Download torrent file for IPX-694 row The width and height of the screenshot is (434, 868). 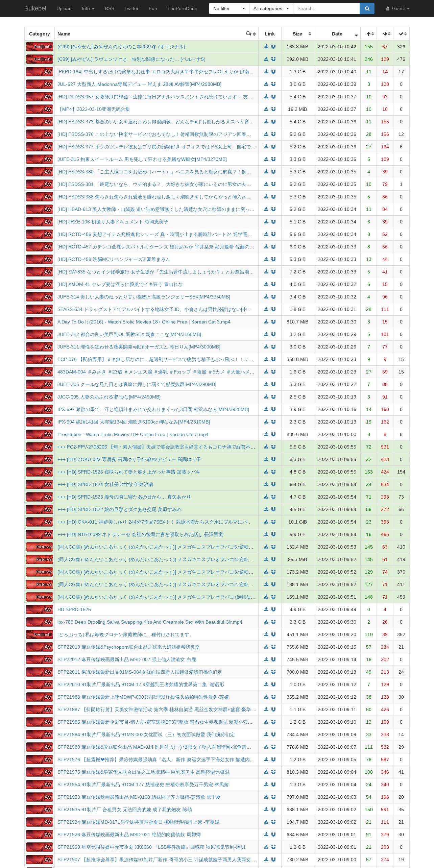(266, 422)
